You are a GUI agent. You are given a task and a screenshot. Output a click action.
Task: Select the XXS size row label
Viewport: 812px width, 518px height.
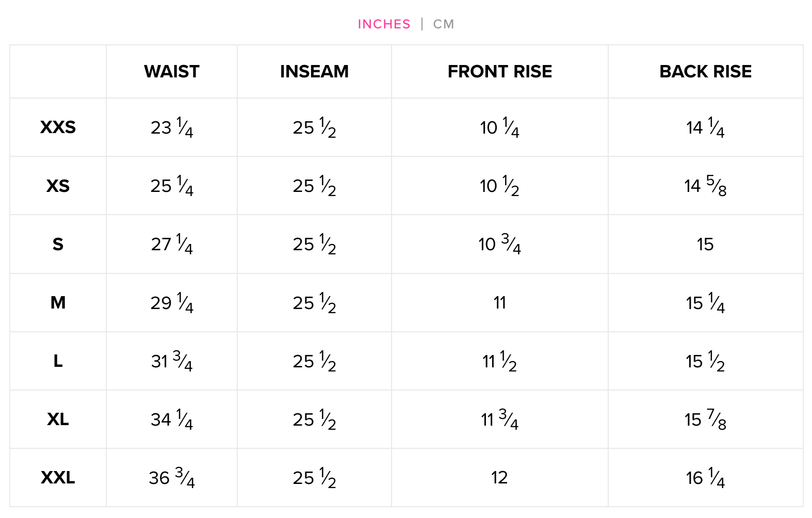point(58,127)
